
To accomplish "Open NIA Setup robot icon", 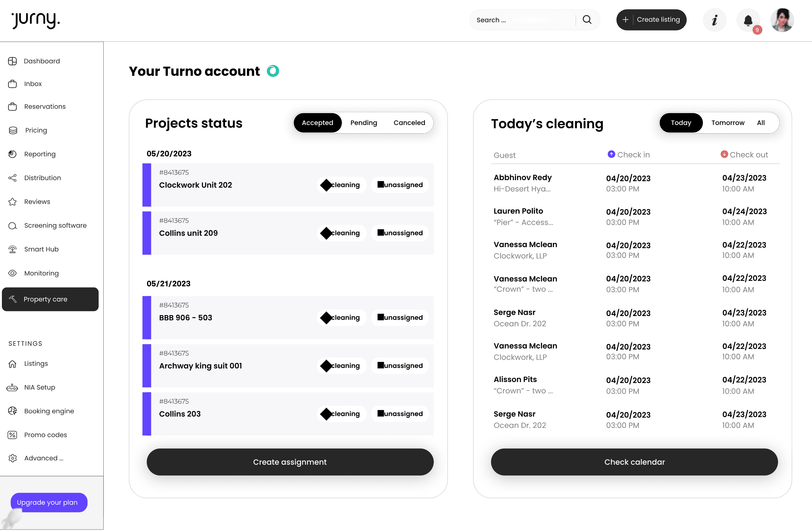I will tap(13, 387).
